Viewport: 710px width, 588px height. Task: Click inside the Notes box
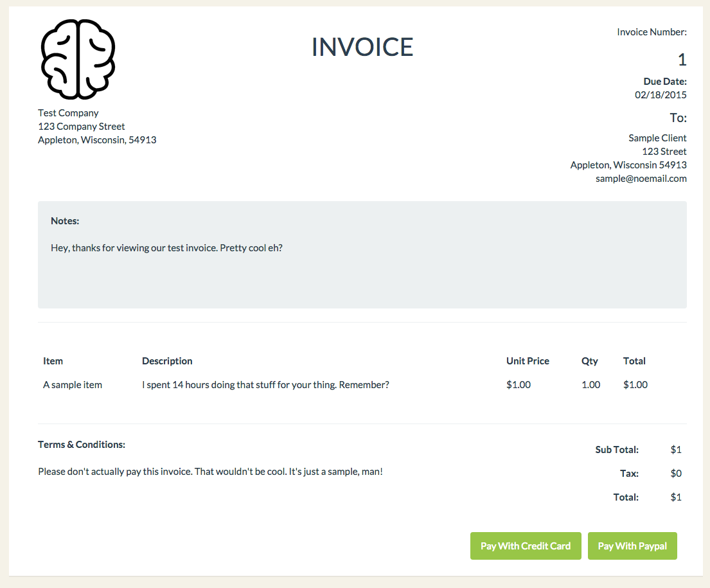click(x=362, y=254)
